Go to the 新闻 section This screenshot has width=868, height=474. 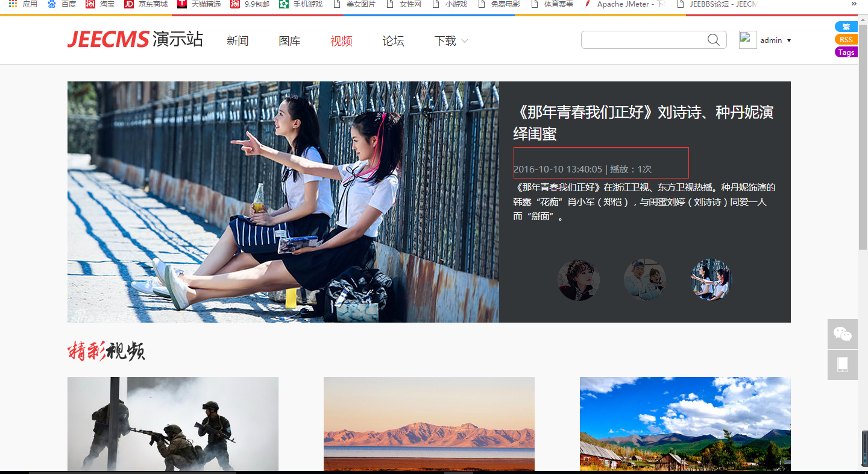click(237, 41)
